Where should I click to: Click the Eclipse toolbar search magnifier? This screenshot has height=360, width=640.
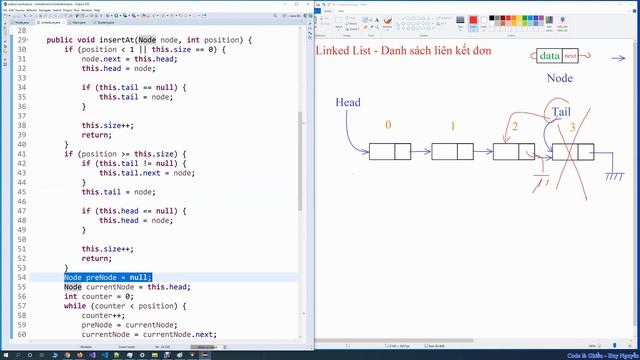tap(275, 16)
